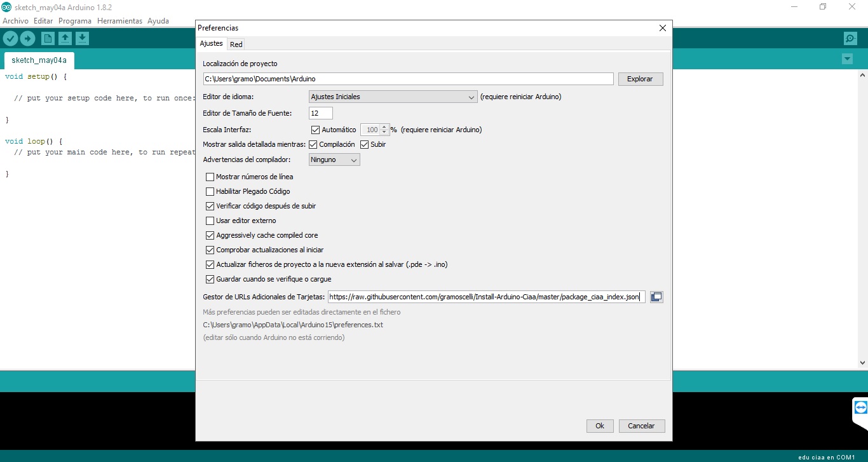Enable Mostrar números de línea
Viewport: 868px width, 462px height.
[210, 177]
